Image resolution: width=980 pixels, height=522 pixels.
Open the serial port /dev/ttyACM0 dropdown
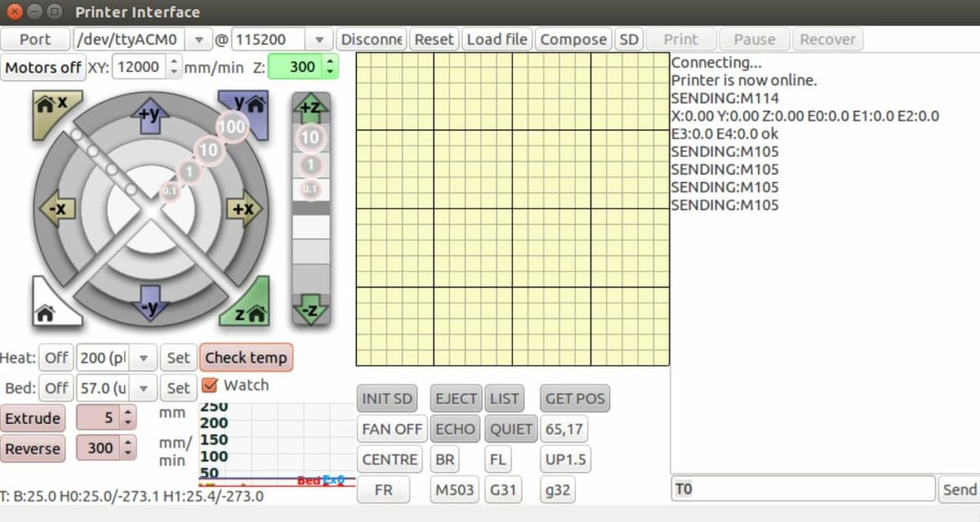[x=142, y=39]
